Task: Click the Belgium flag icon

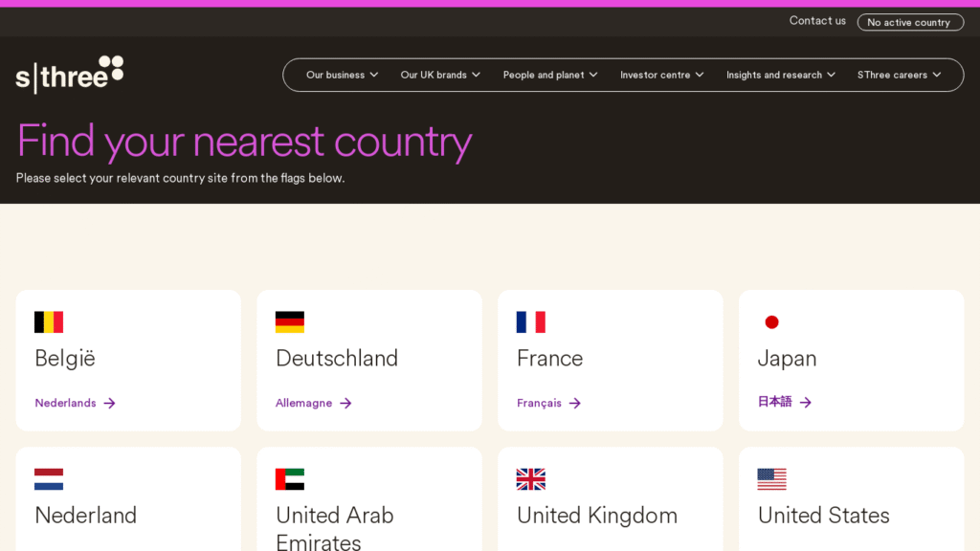Action: point(49,322)
